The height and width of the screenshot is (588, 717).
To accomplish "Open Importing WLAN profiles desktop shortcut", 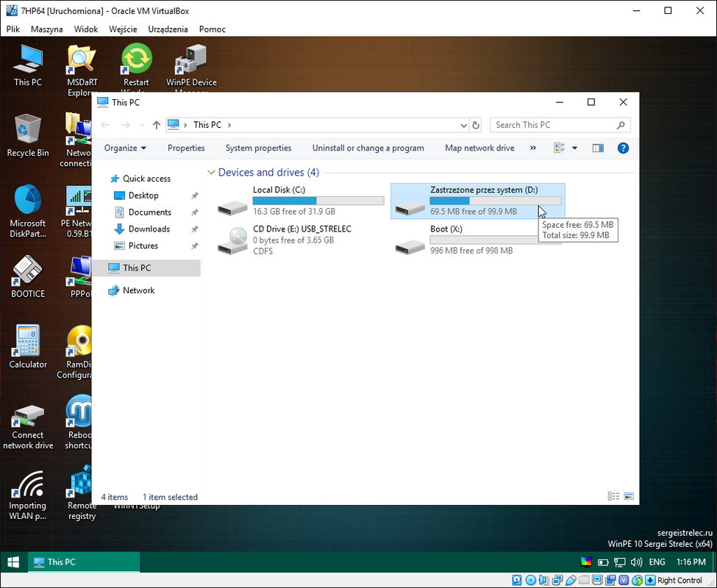I will click(27, 495).
